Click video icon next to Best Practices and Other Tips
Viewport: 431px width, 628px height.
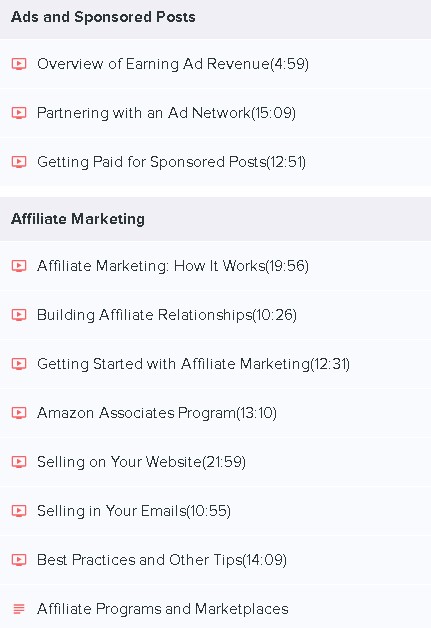pos(19,560)
